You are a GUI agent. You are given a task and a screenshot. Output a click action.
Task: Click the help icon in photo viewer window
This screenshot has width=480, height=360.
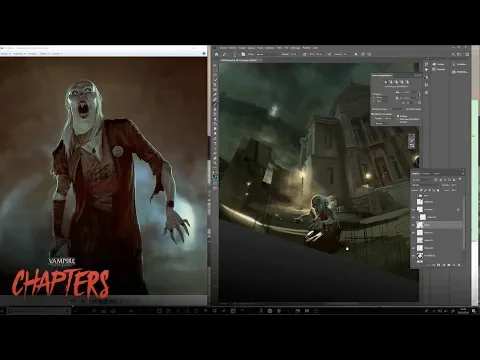click(x=204, y=53)
